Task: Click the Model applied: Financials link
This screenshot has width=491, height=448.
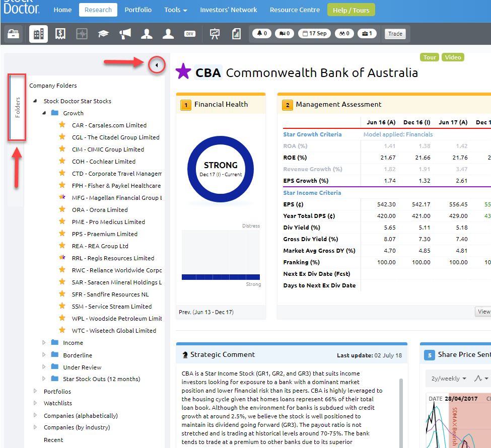Action: [398, 134]
